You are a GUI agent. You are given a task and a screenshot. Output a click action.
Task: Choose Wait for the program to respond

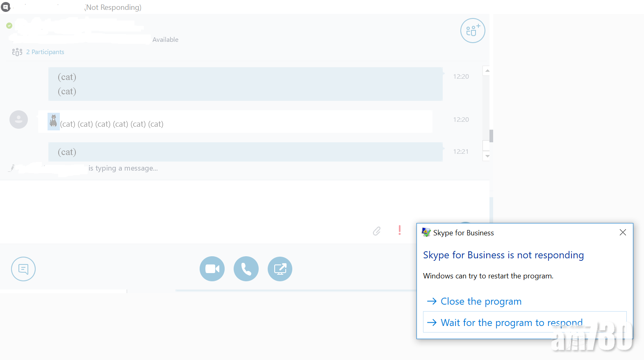(511, 323)
